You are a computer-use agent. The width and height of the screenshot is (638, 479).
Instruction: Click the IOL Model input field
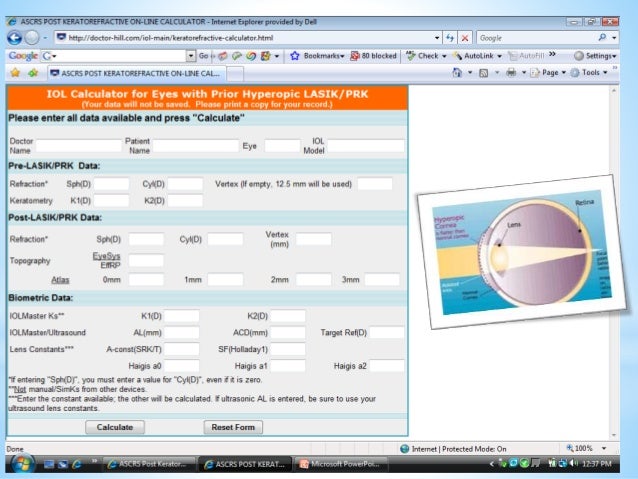[366, 146]
